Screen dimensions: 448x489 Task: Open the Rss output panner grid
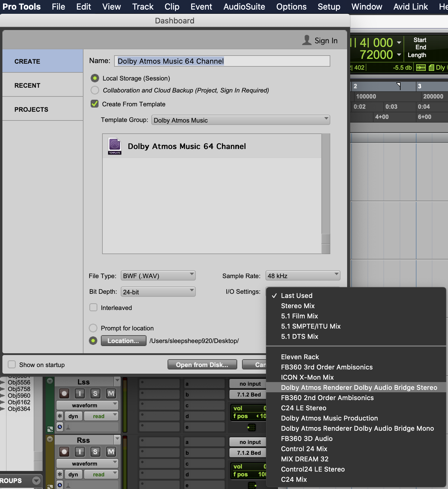click(x=252, y=485)
